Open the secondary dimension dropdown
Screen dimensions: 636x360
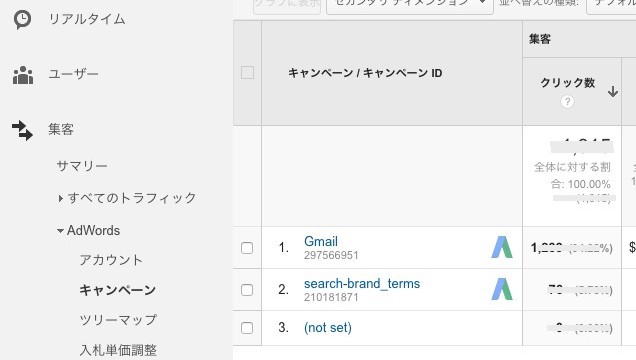pyautogui.click(x=410, y=4)
